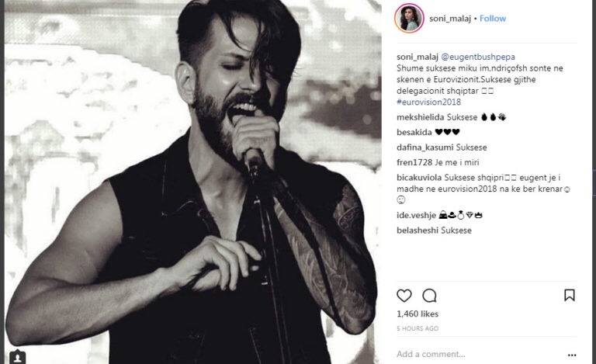The image size is (596, 364).
Task: Open soni_malaj profile picture
Action: pos(409,18)
